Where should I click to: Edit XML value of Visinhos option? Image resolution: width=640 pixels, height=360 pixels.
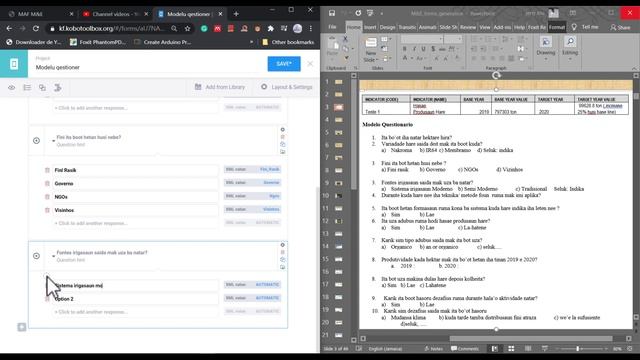tap(252, 209)
